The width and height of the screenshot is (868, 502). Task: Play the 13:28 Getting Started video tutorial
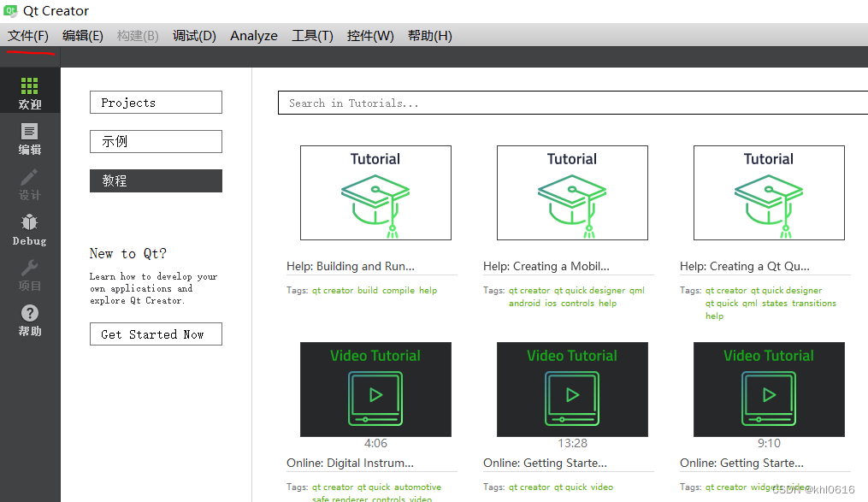(572, 390)
